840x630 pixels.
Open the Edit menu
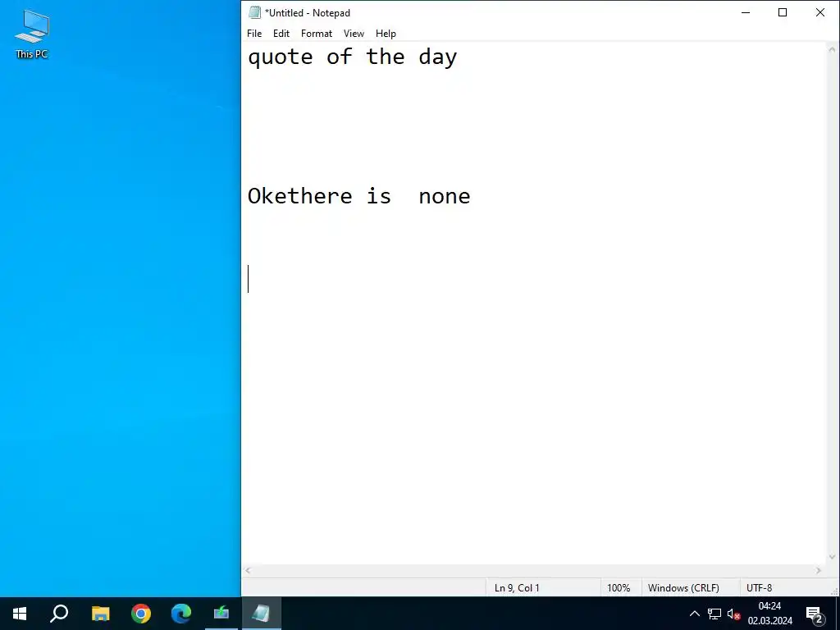[281, 33]
